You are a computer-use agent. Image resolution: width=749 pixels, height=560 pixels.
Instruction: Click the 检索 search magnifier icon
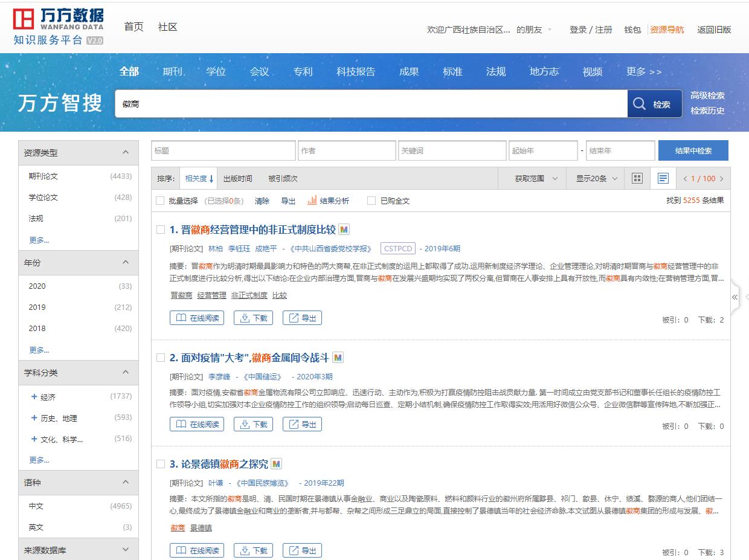tap(639, 103)
